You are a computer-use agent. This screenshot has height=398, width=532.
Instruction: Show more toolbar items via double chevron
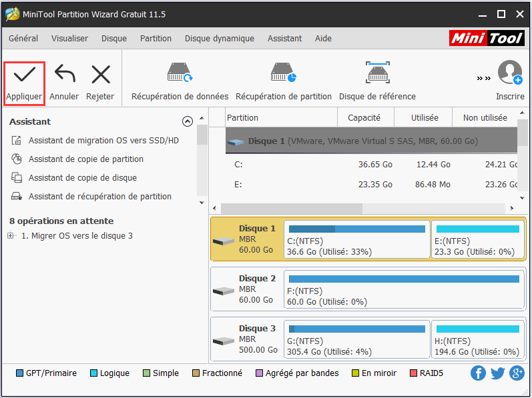(x=483, y=78)
